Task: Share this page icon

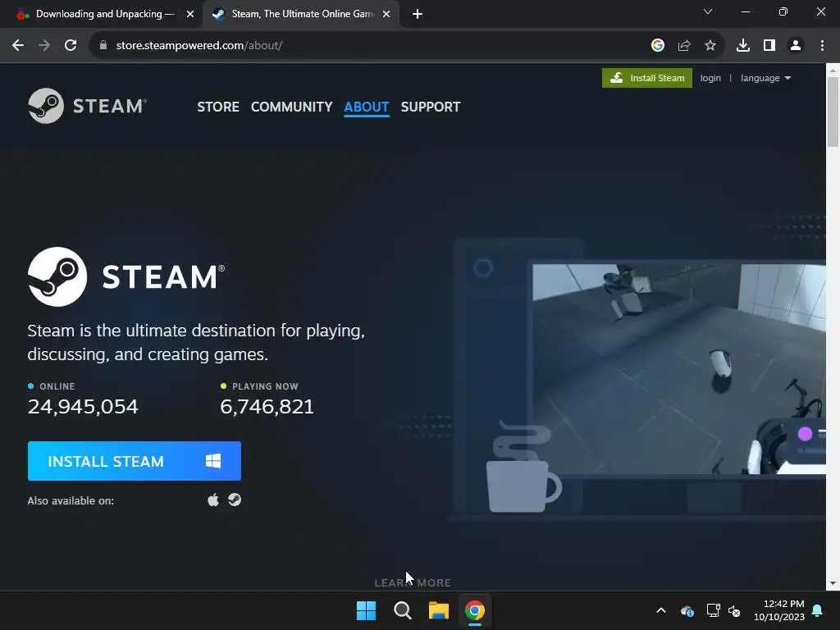Action: 684,46
